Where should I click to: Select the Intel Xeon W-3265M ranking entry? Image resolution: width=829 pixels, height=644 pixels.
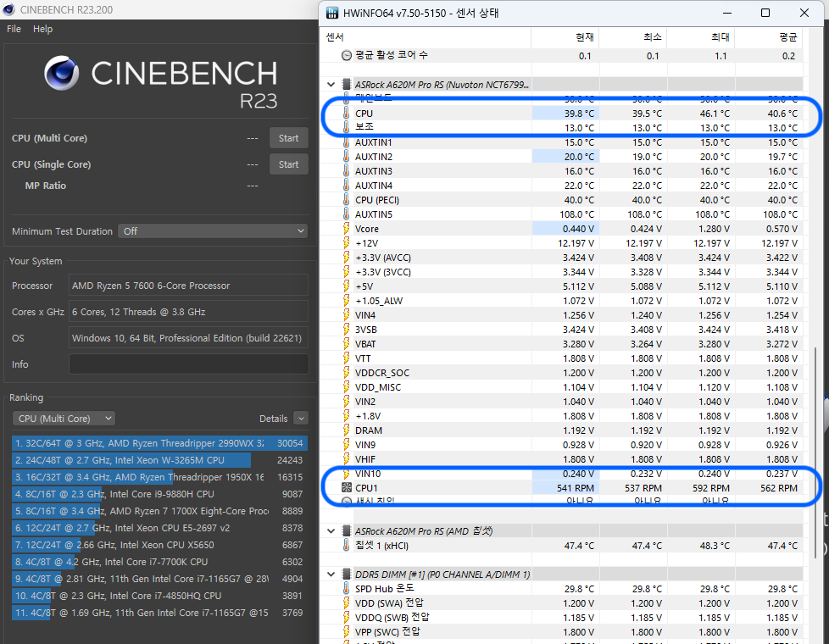(159, 460)
